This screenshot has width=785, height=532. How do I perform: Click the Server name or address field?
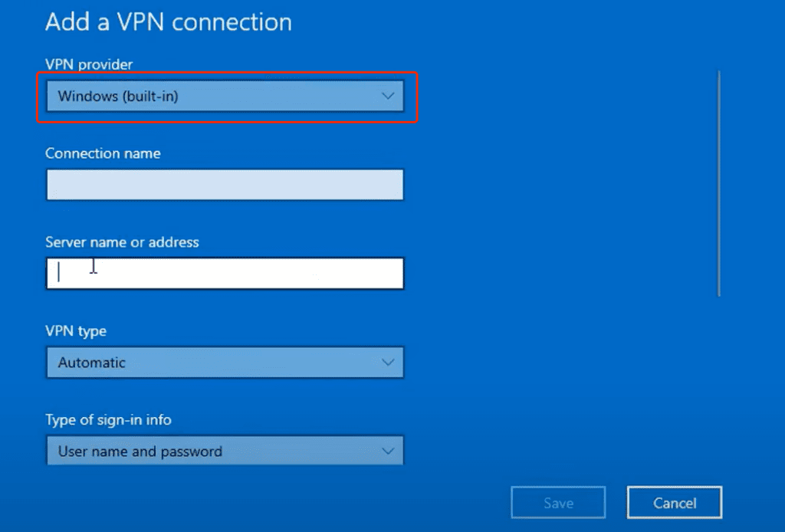(x=225, y=273)
